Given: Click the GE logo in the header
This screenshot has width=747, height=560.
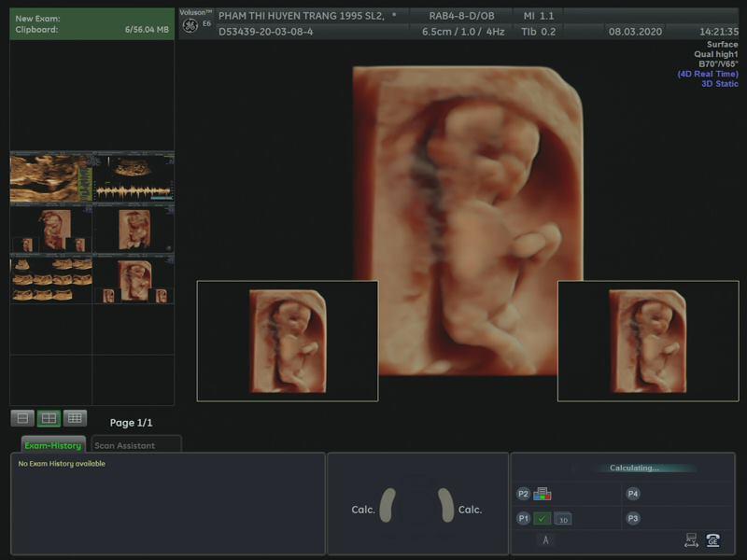Looking at the screenshot, I should click(x=190, y=24).
